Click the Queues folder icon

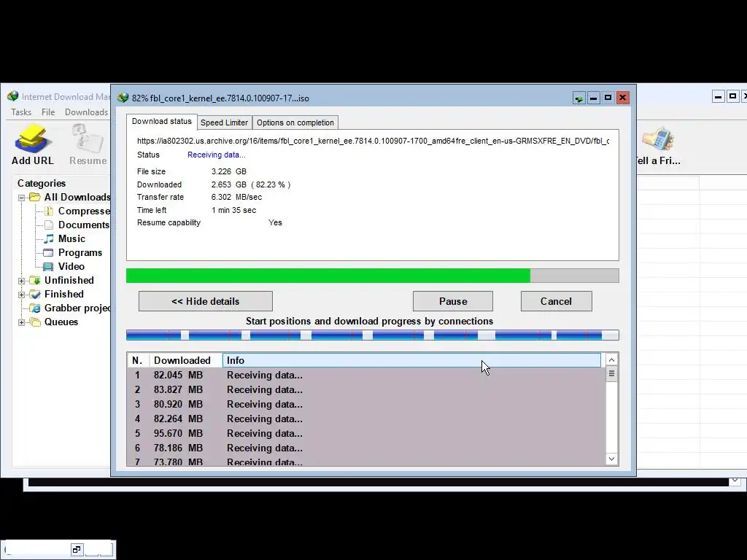click(x=35, y=322)
